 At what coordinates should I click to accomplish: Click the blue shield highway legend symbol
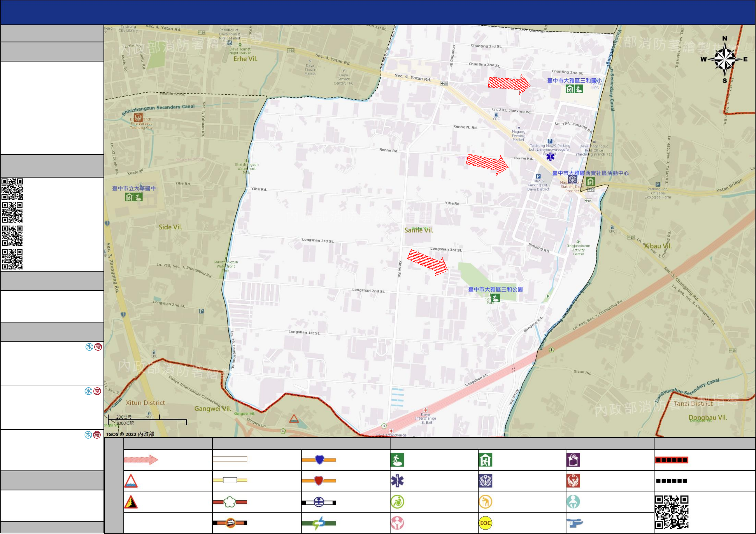point(319,460)
